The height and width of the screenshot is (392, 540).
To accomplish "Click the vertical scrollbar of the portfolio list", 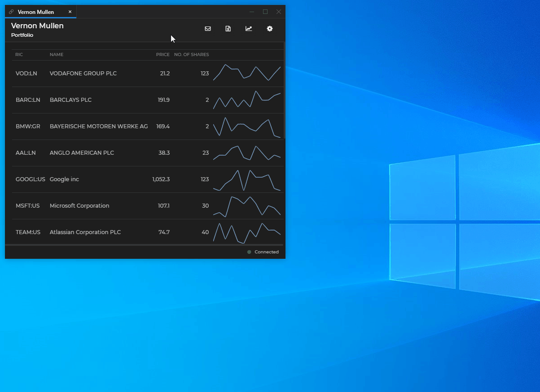I will click(x=285, y=91).
